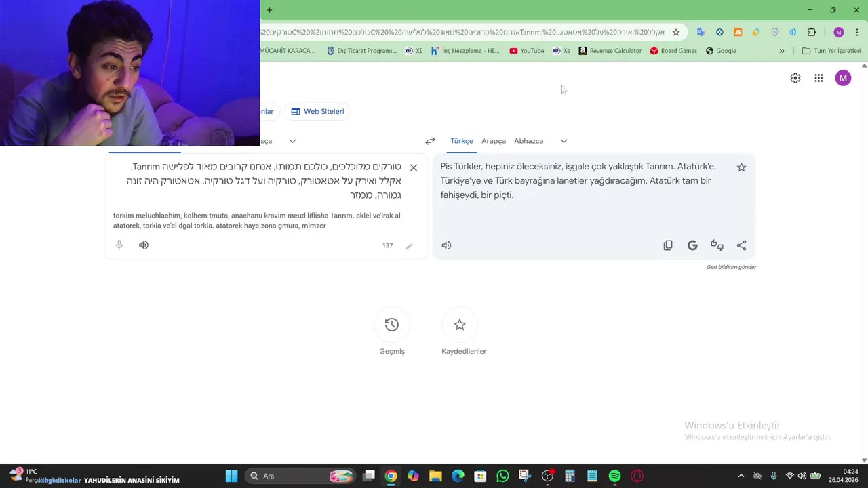Image resolution: width=868 pixels, height=488 pixels.
Task: Rate this translation with thumbs icon
Action: coord(717,245)
